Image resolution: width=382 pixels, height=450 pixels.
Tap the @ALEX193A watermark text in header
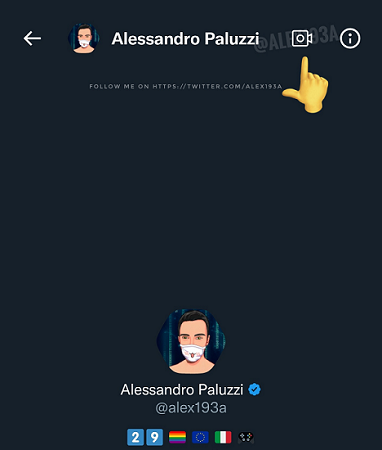tap(296, 39)
